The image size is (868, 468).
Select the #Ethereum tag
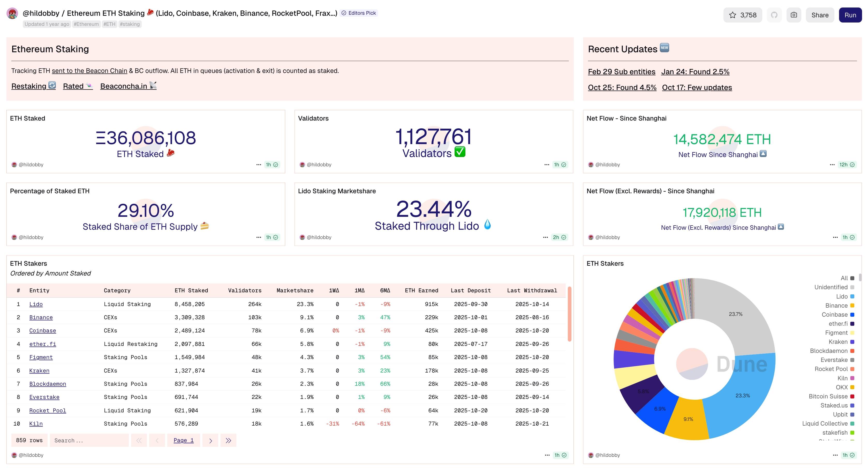click(x=86, y=24)
